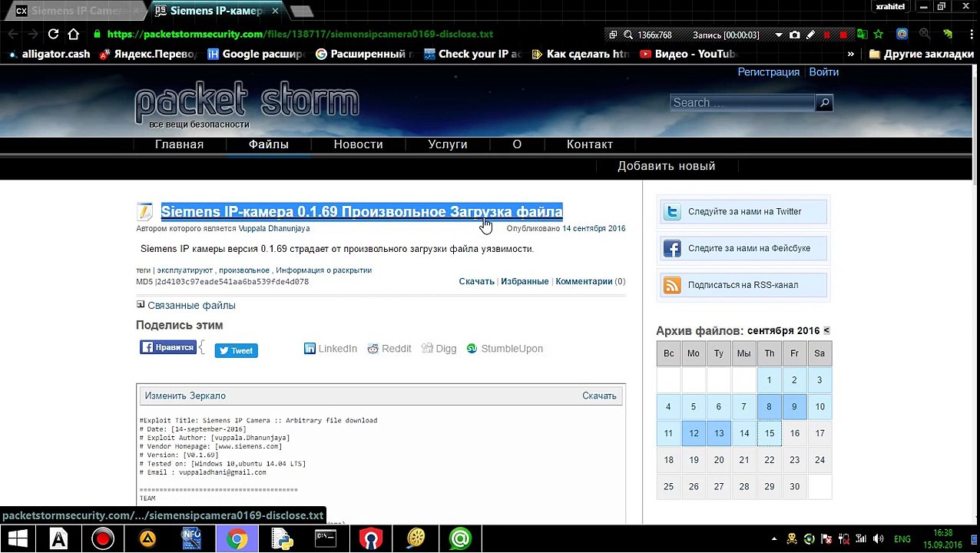Bookmark this page with the star icon
Screen dimensions: 980x553
[x=879, y=34]
